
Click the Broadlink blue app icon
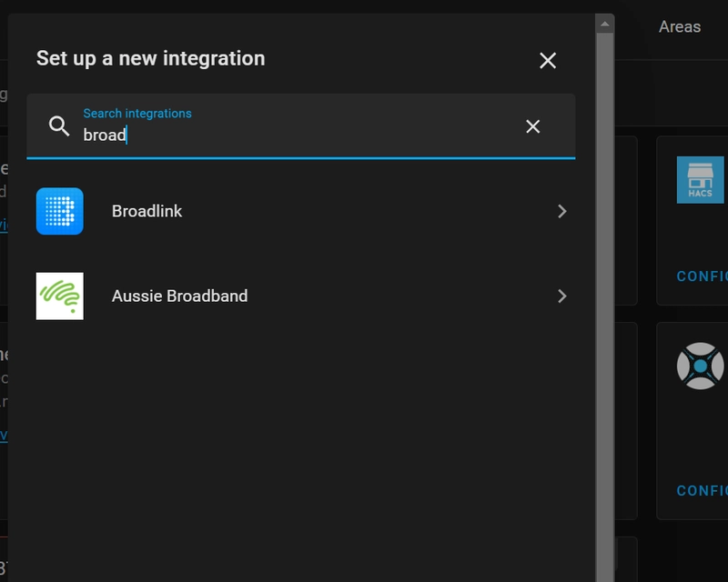pos(60,210)
